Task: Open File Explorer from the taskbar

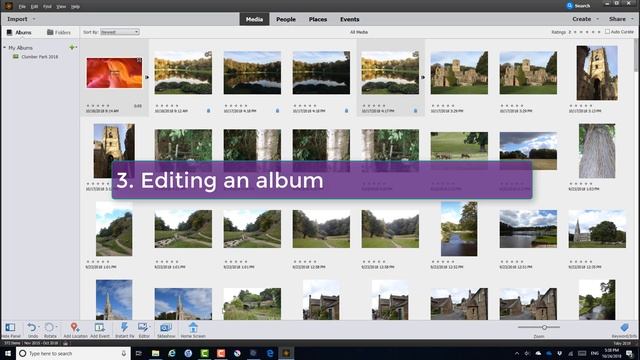Action: (x=156, y=353)
